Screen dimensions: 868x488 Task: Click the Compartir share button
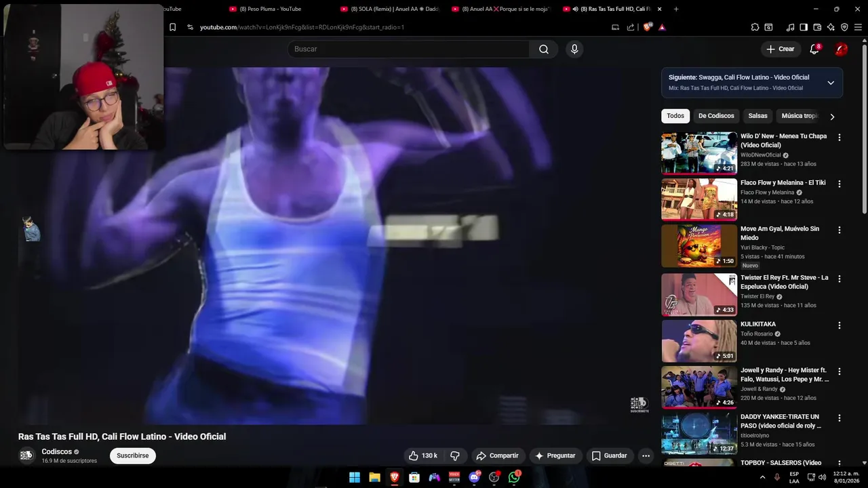497,455
